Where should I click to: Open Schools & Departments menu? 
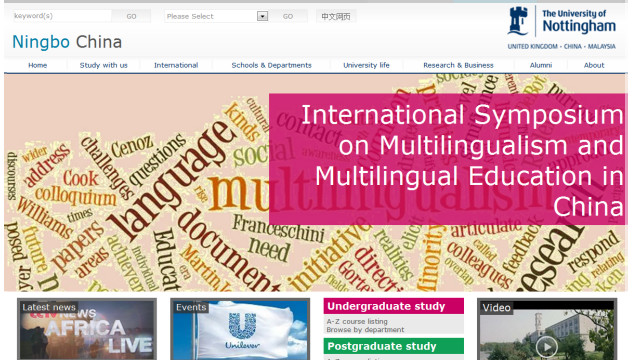click(x=271, y=65)
